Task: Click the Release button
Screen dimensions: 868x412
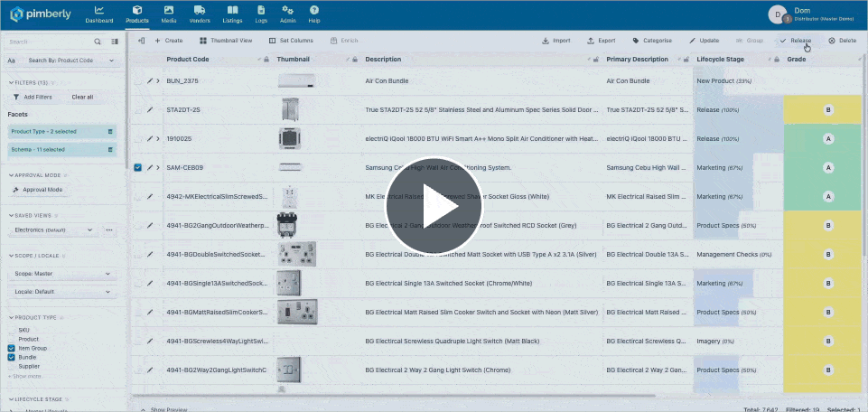Action: (796, 41)
